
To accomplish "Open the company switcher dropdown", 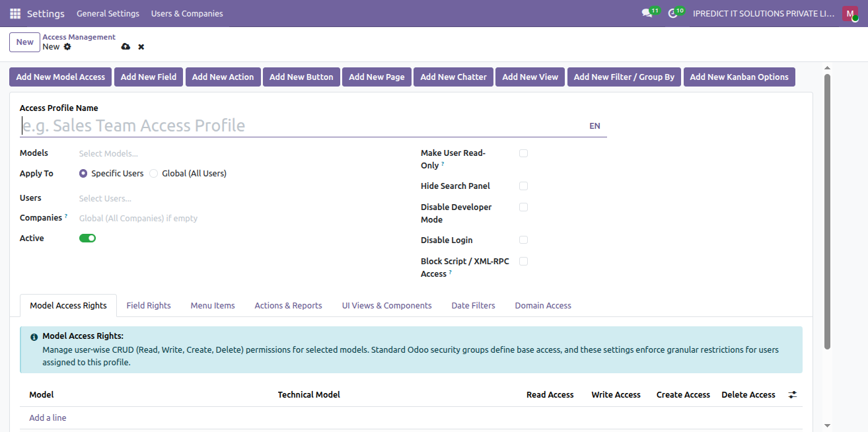I will pos(764,13).
